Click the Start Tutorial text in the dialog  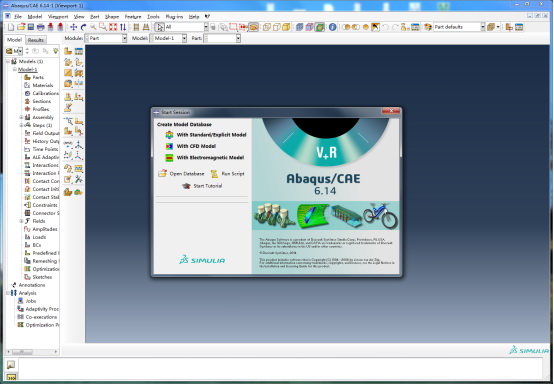[208, 186]
